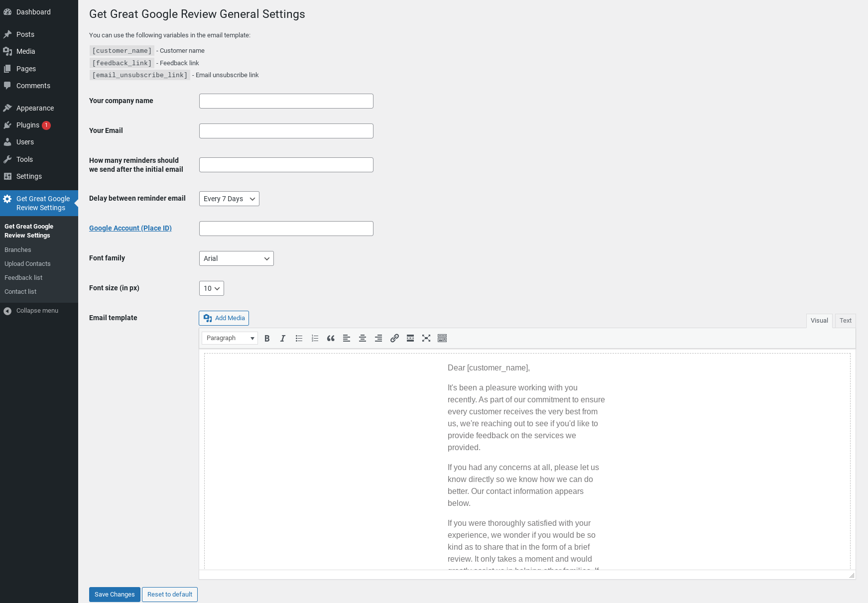The height and width of the screenshot is (603, 868).
Task: Open the insert link tool
Action: point(394,339)
